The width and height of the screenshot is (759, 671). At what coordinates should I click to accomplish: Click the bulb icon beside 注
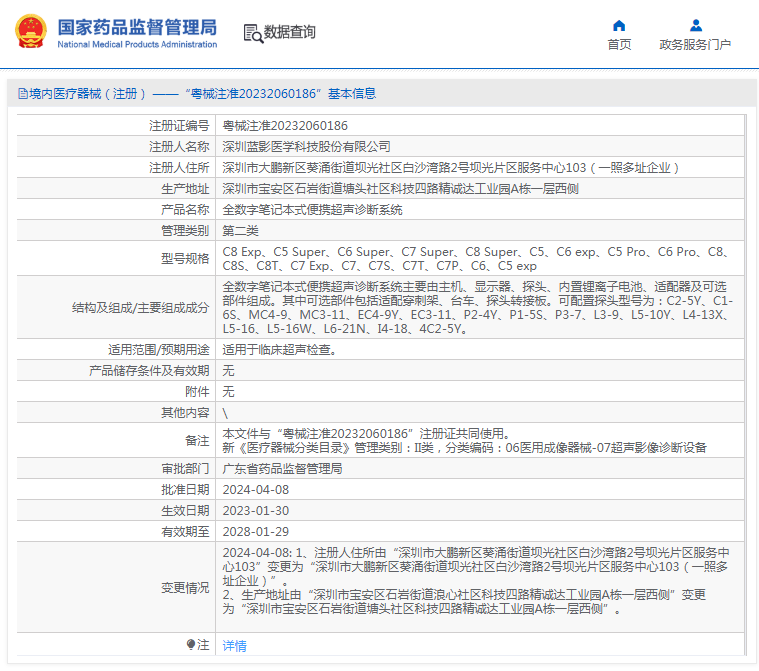click(191, 644)
